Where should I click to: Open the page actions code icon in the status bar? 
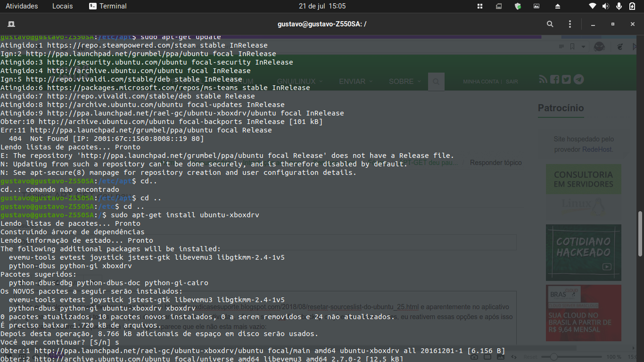pyautogui.click(x=513, y=357)
